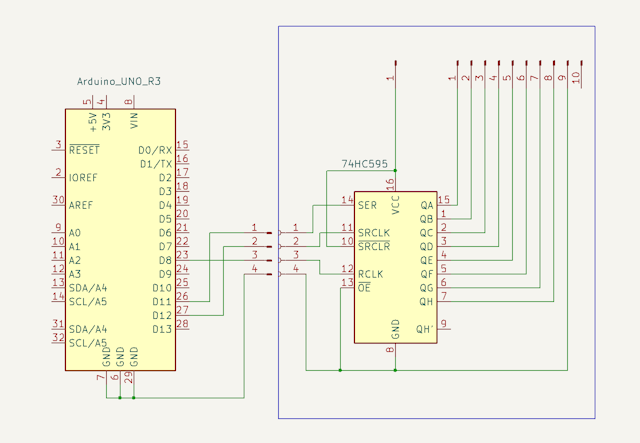This screenshot has width=640, height=443.
Task: Click the D0/RX pin label
Action: click(155, 151)
